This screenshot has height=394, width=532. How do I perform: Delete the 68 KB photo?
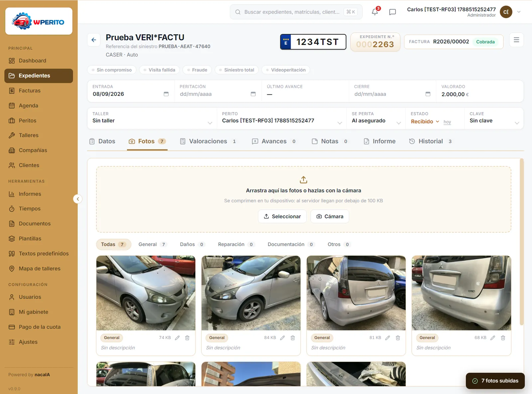tap(503, 338)
